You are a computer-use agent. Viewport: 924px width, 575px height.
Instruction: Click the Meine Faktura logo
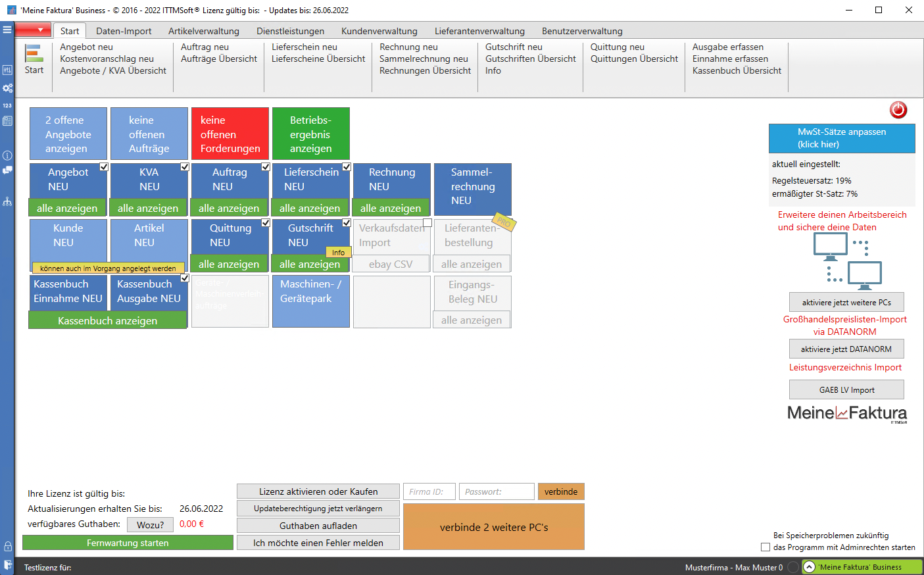tap(847, 413)
